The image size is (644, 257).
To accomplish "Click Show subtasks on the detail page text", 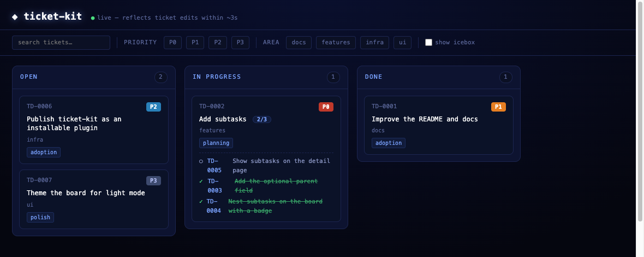I will (x=281, y=165).
